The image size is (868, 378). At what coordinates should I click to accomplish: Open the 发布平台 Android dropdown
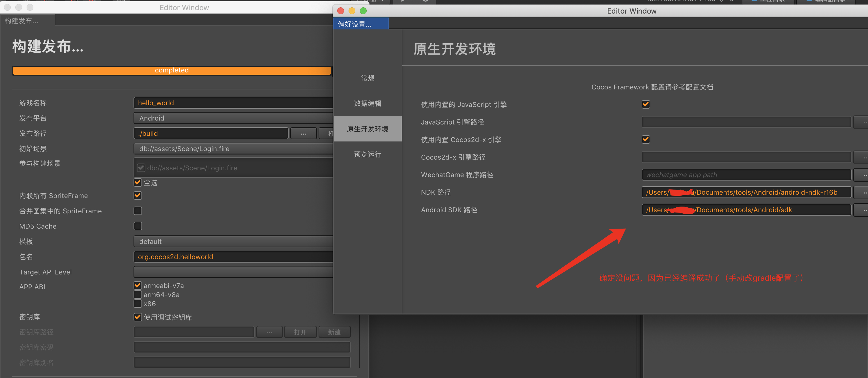[233, 118]
